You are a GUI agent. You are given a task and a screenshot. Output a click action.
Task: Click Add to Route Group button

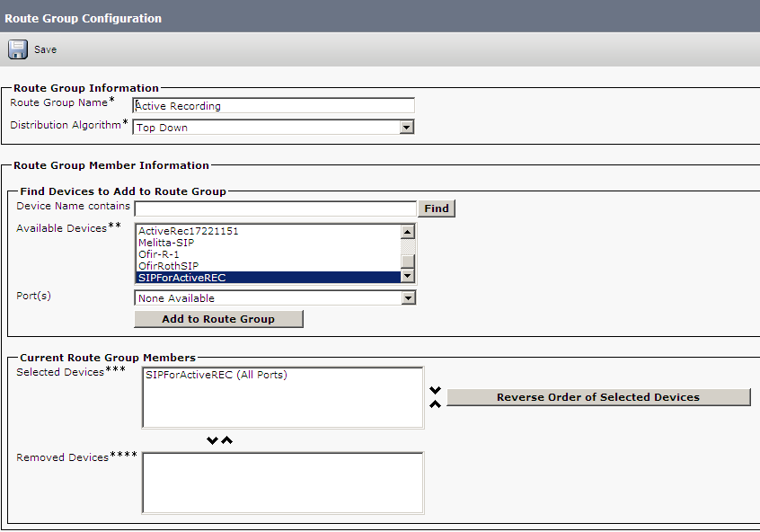coord(218,319)
